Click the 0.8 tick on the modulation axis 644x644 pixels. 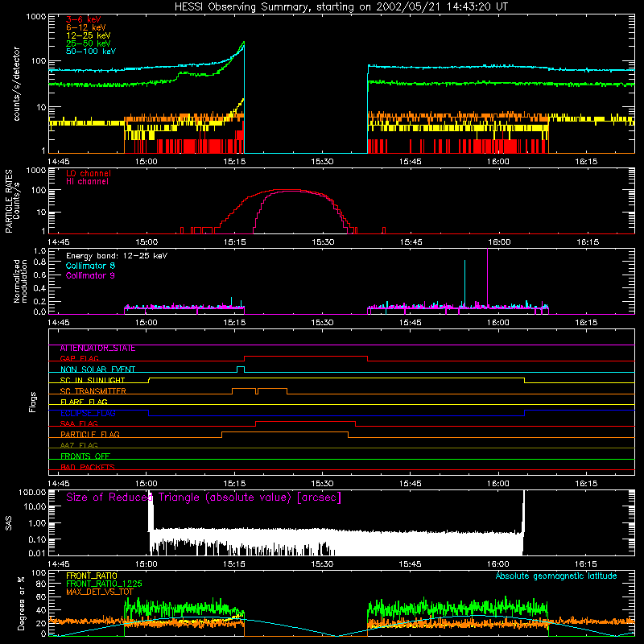click(x=39, y=262)
